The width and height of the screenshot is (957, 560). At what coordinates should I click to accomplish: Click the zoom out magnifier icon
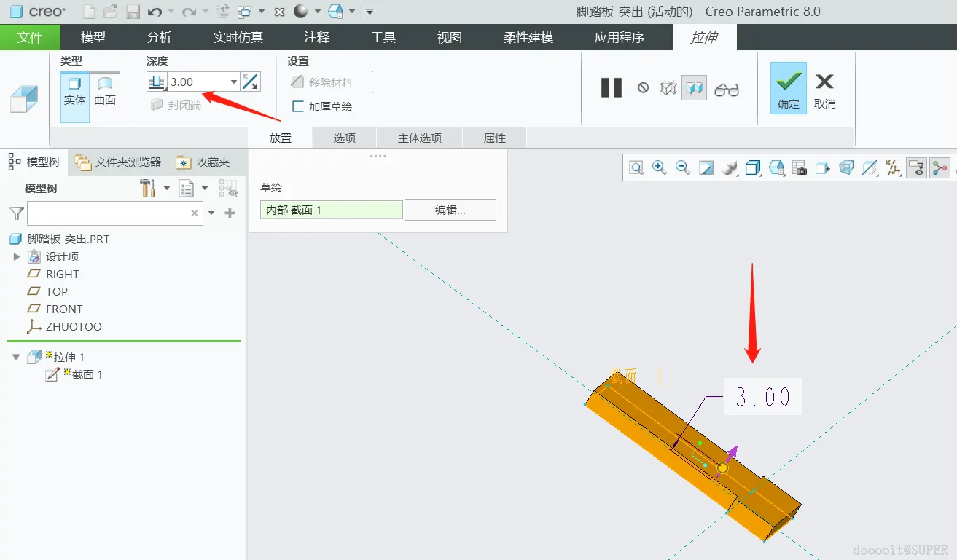[683, 168]
